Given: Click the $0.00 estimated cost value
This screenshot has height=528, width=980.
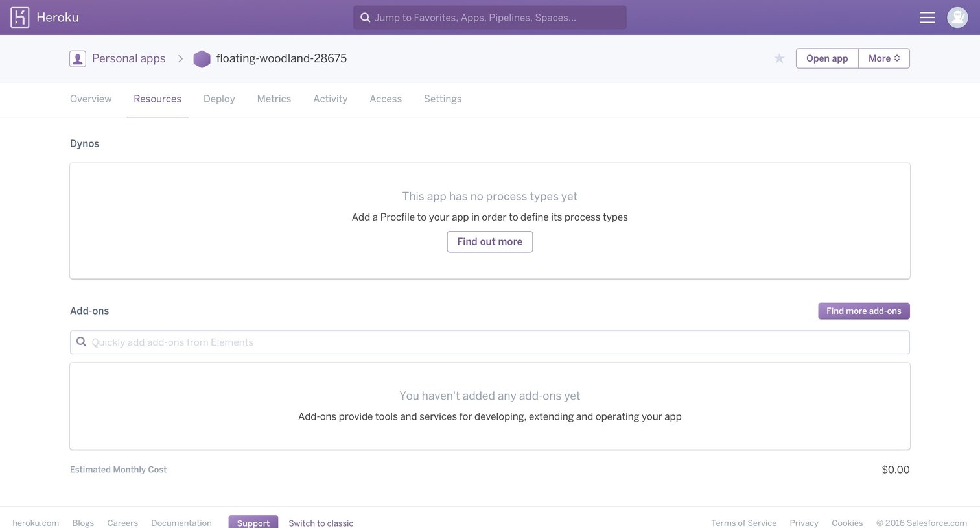Looking at the screenshot, I should click(896, 470).
